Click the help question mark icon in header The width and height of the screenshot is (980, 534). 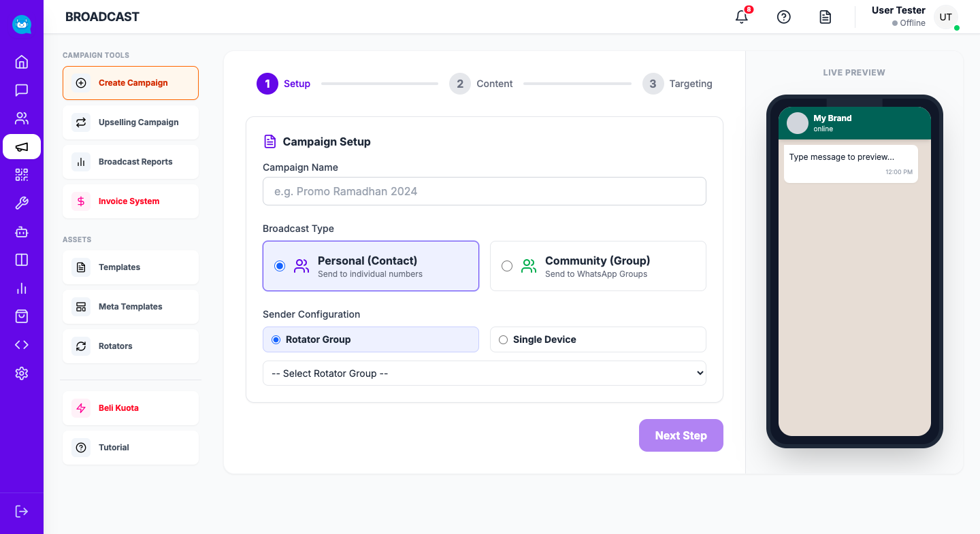784,17
